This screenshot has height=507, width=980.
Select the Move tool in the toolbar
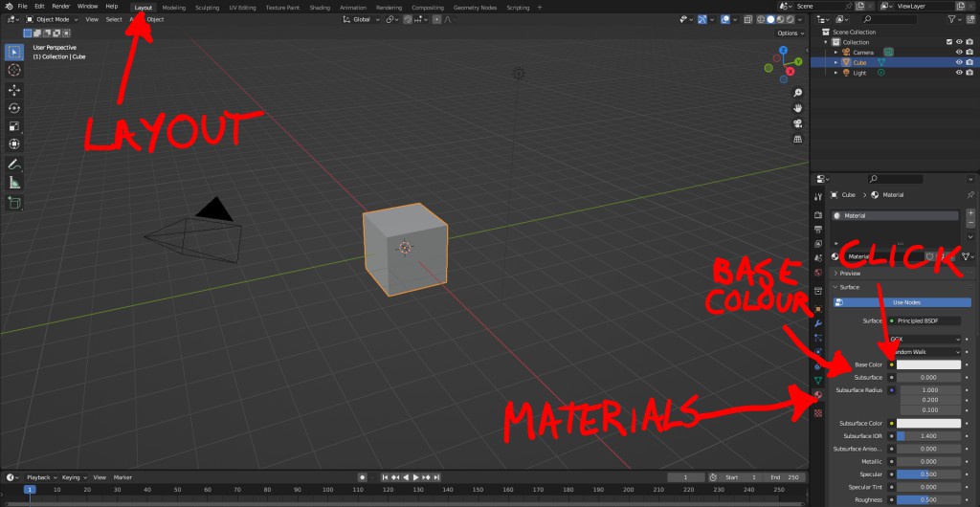click(x=14, y=89)
